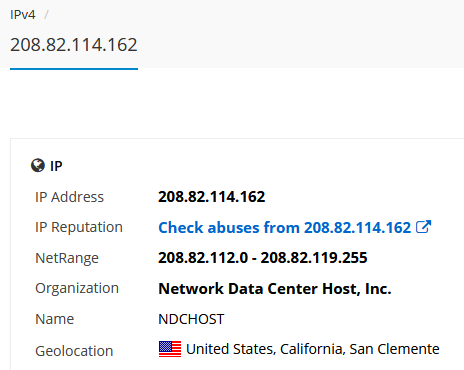The image size is (464, 370).
Task: Open Check abuses from 208.82.114.162 link
Action: click(285, 228)
